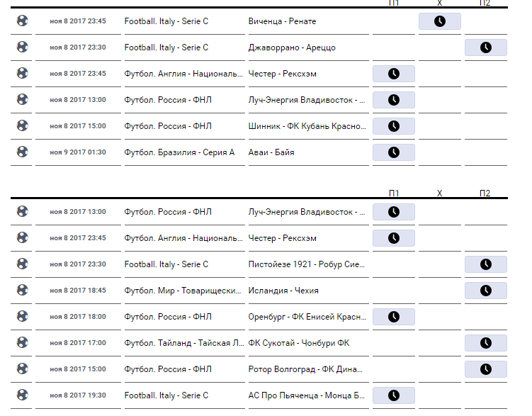
Task: Open the Аваи - Байя match link
Action: click(x=271, y=152)
